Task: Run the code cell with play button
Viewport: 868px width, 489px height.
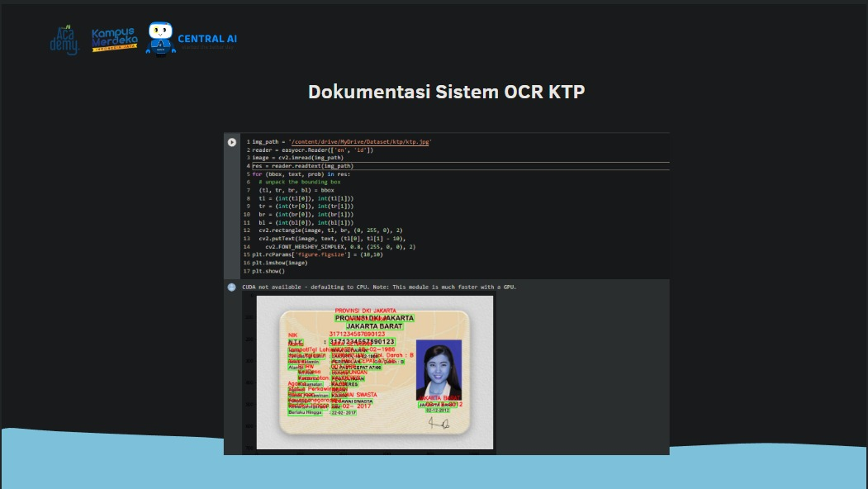Action: pyautogui.click(x=232, y=142)
